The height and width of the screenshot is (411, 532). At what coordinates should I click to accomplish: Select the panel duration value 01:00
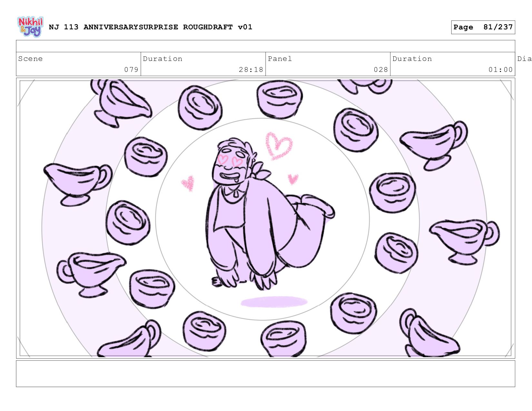pyautogui.click(x=500, y=70)
